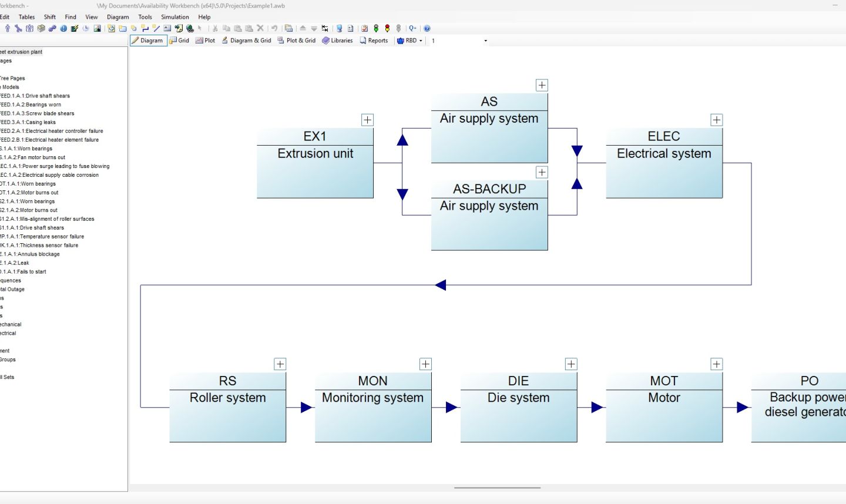Open Help via the blue question mark icon
The width and height of the screenshot is (846, 504).
tap(427, 28)
